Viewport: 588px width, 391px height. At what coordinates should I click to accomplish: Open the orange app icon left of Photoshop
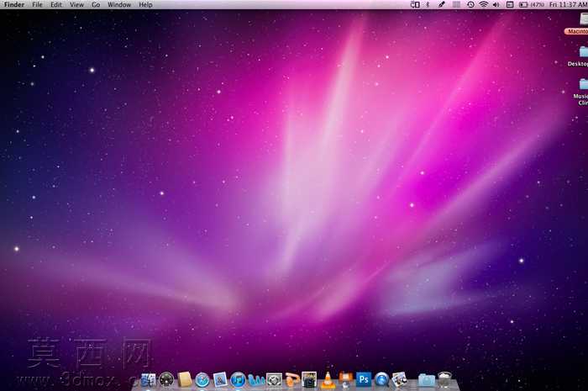pos(346,380)
